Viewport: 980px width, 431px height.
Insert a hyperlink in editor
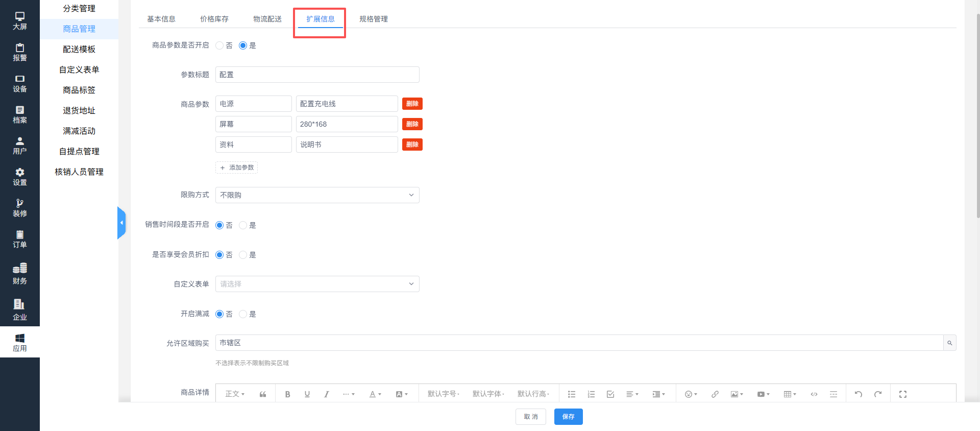tap(715, 394)
